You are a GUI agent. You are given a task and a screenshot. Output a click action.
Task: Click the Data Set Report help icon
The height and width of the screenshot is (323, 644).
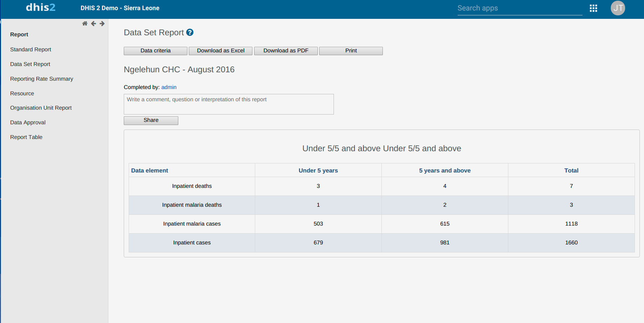pyautogui.click(x=190, y=32)
